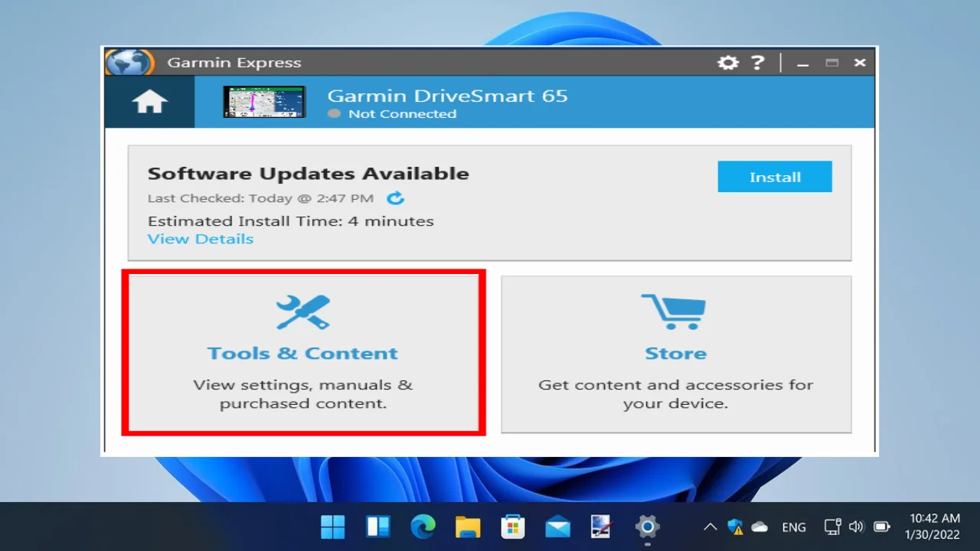Viewport: 980px width, 551px height.
Task: Click the gray Not Connected status dot
Action: point(334,113)
